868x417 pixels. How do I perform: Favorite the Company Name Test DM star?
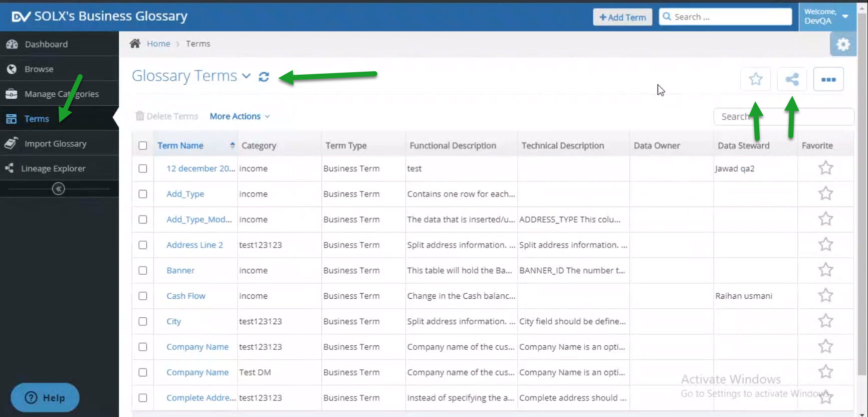(825, 372)
